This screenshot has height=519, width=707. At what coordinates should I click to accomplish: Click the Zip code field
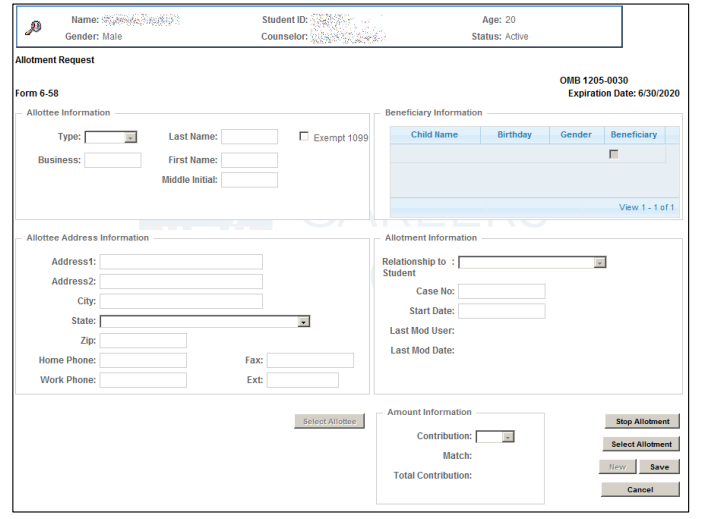(x=143, y=341)
